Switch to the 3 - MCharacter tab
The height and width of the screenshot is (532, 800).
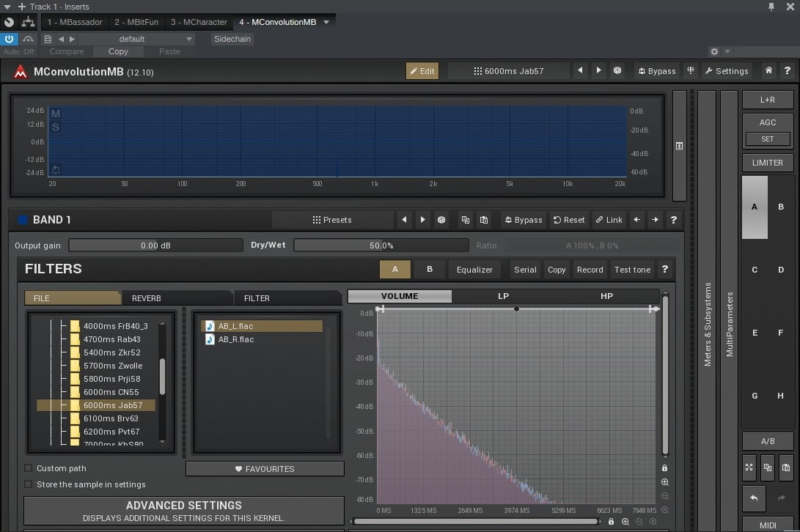click(199, 22)
